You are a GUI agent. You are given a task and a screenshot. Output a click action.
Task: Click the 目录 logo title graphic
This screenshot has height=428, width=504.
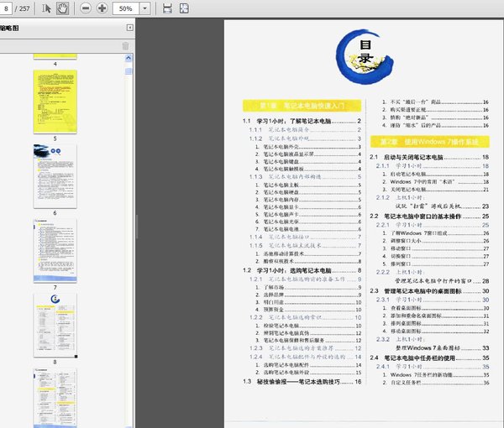tap(365, 56)
